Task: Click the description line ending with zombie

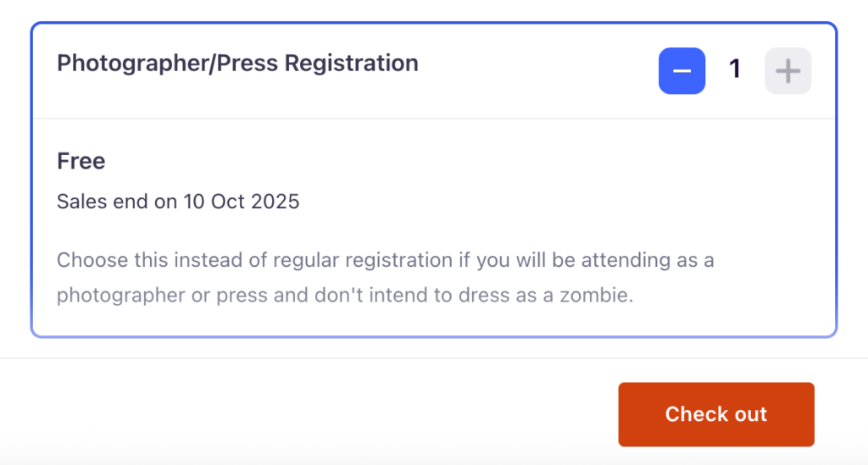Action: [x=345, y=296]
